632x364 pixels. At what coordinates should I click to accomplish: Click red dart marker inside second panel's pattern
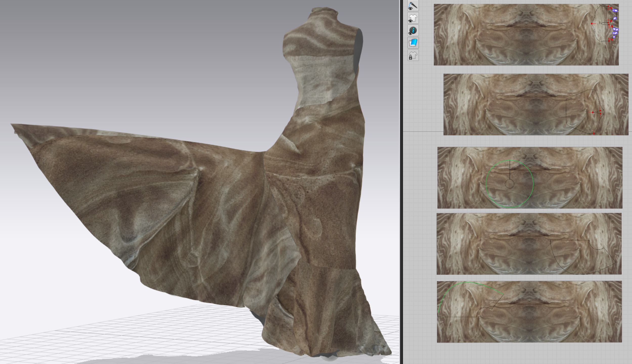coord(593,112)
